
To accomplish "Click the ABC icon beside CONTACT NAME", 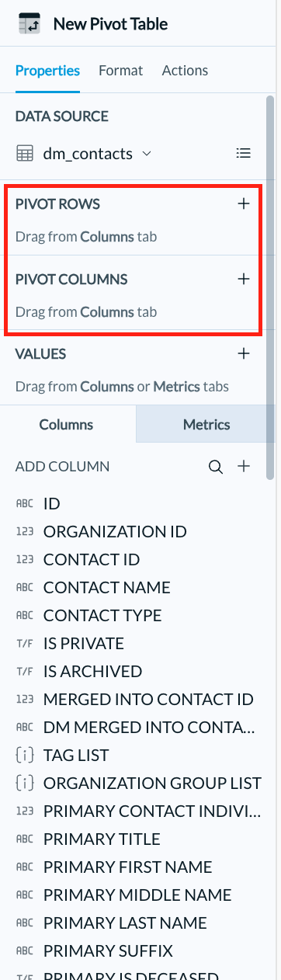I will [x=25, y=588].
